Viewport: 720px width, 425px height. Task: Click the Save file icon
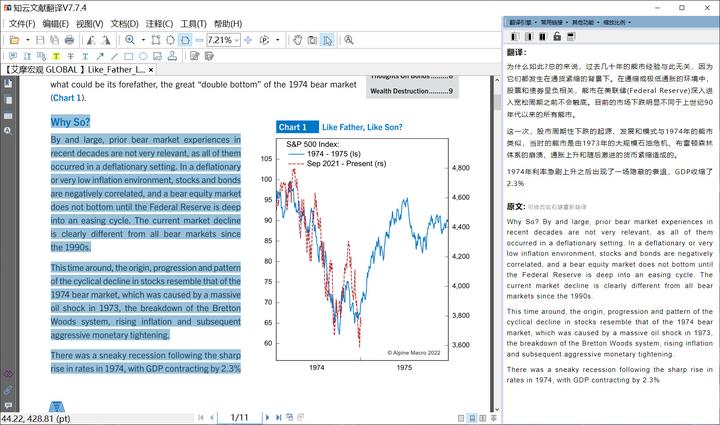[41, 40]
